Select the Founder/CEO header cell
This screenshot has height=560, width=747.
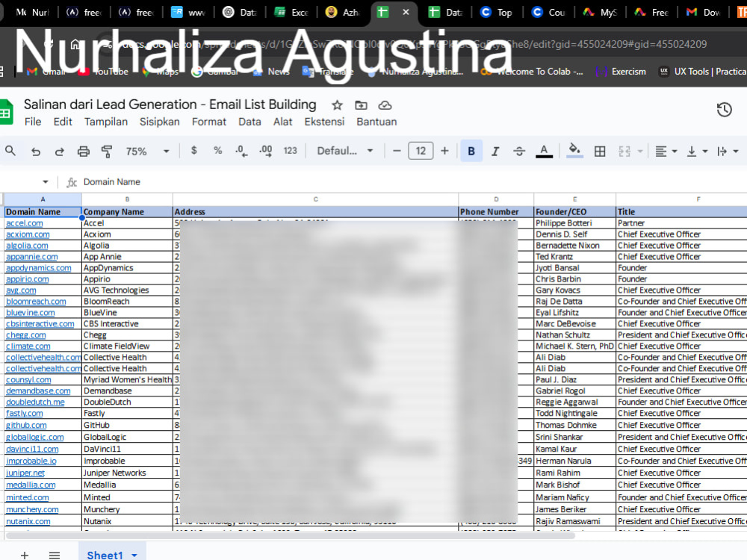[x=574, y=212]
